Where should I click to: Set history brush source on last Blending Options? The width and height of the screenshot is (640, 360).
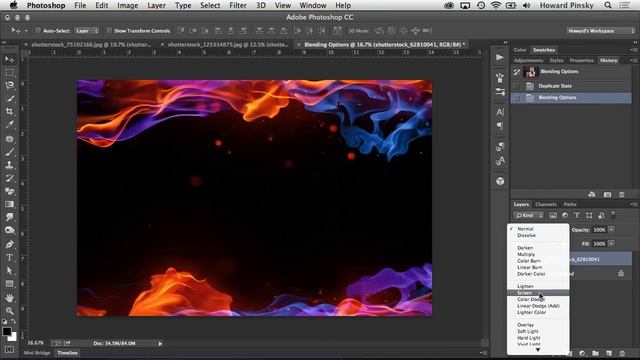click(x=516, y=98)
